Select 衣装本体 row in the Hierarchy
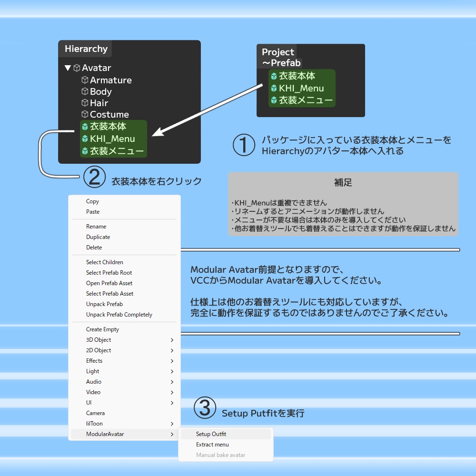Viewport: 476px width, 476px height. [x=114, y=127]
